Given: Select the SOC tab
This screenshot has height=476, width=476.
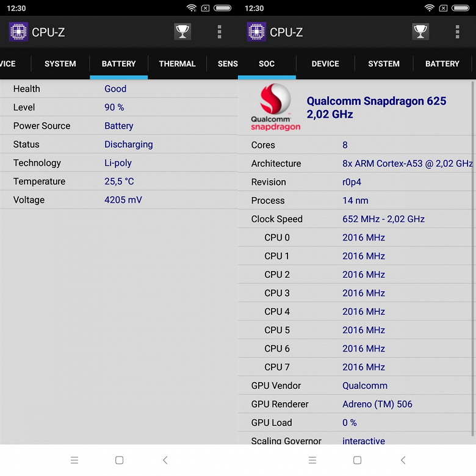Looking at the screenshot, I should 267,63.
